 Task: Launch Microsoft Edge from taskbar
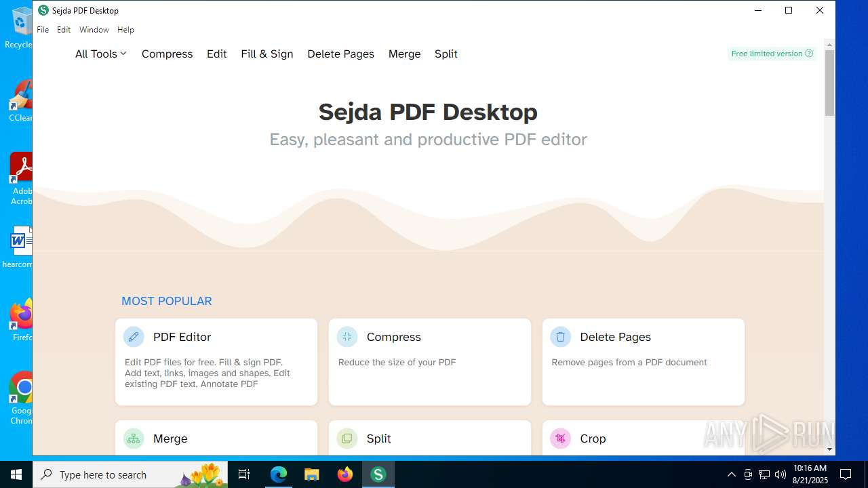[x=279, y=474]
